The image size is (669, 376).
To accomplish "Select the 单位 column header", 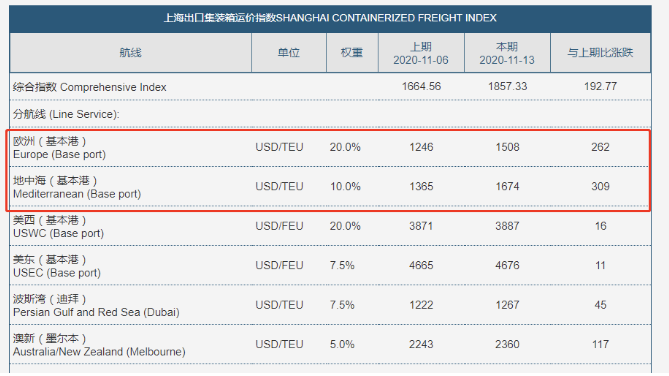I will pos(289,53).
